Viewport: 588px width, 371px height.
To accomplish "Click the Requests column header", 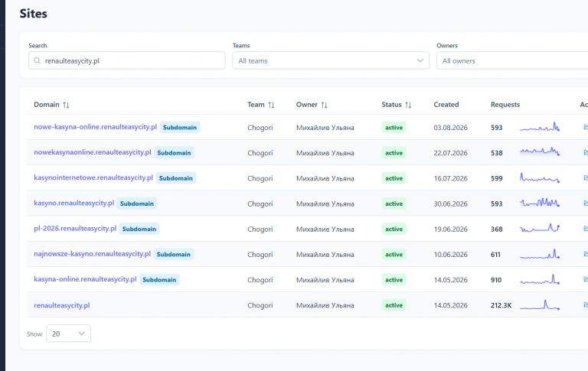I will (505, 105).
